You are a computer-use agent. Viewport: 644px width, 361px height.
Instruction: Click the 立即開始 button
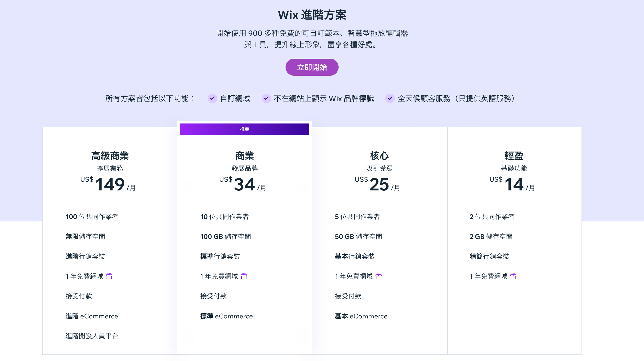312,67
